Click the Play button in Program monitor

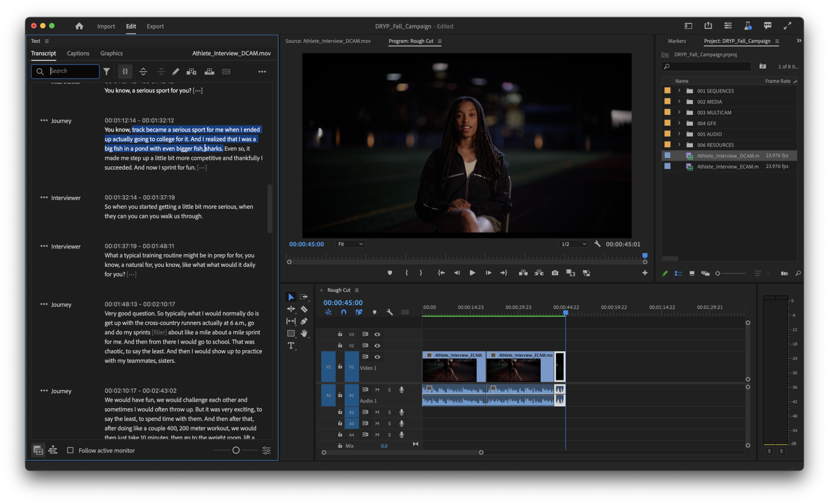point(472,273)
